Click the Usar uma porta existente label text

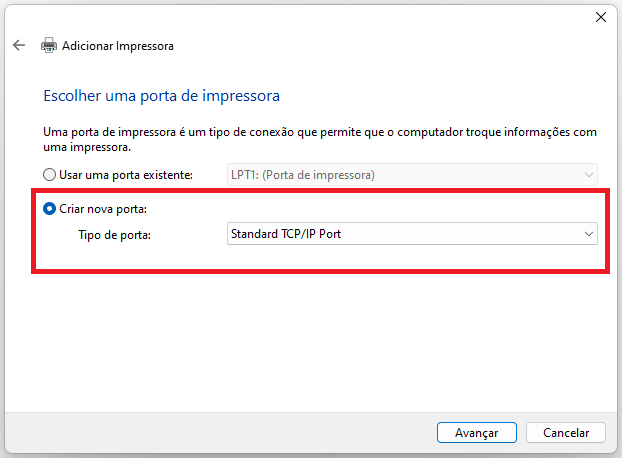pyautogui.click(x=126, y=175)
